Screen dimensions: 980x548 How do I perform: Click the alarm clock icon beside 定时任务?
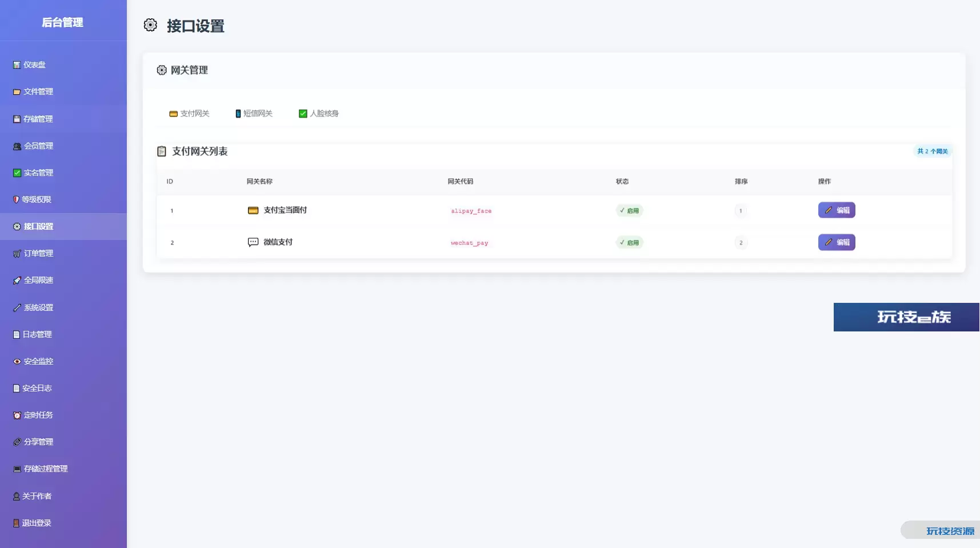pyautogui.click(x=17, y=415)
